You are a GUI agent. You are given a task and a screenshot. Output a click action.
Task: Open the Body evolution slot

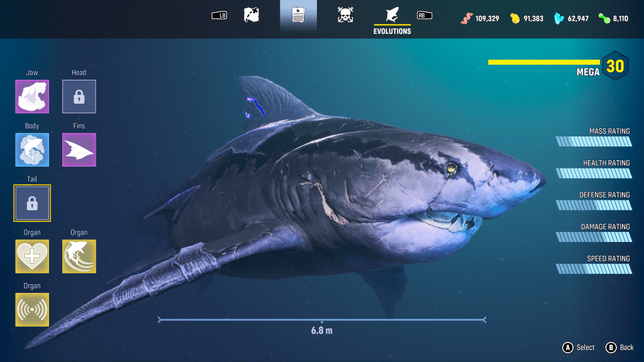[32, 150]
